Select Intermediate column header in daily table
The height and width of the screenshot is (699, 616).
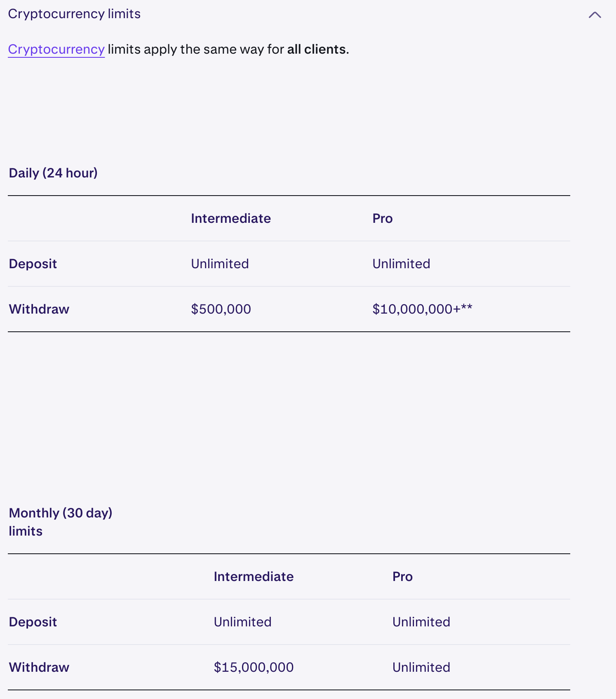click(230, 218)
